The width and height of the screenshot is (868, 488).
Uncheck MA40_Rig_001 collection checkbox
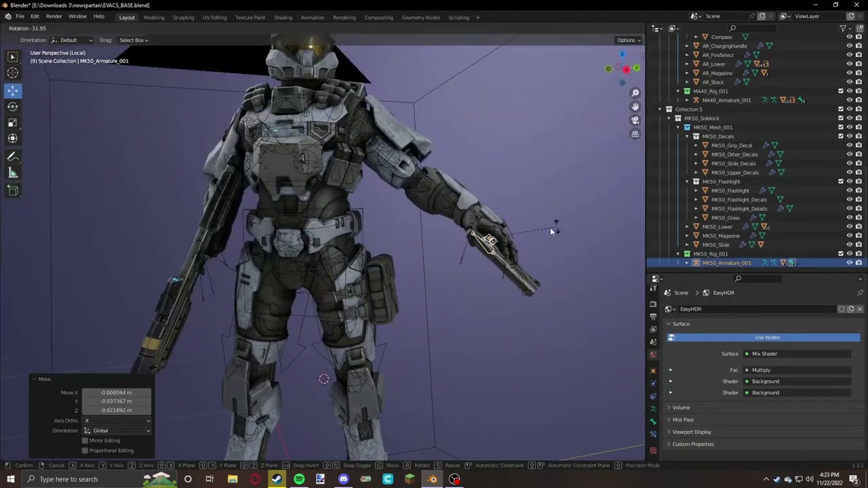[x=841, y=91]
